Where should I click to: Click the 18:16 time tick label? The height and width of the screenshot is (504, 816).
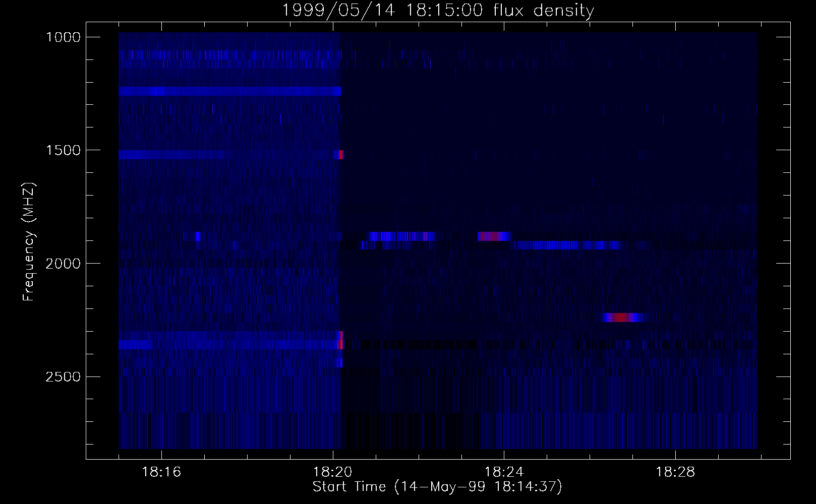161,472
